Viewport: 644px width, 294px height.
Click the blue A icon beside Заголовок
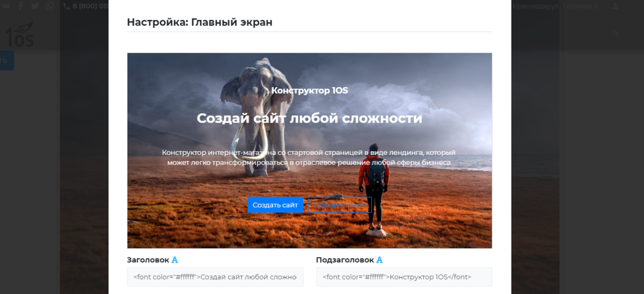click(174, 260)
